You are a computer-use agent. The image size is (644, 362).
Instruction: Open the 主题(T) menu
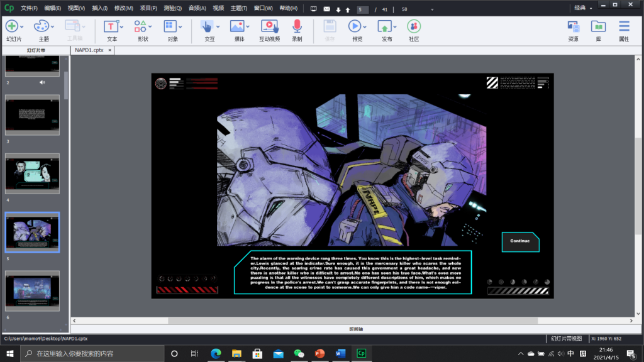(x=238, y=8)
